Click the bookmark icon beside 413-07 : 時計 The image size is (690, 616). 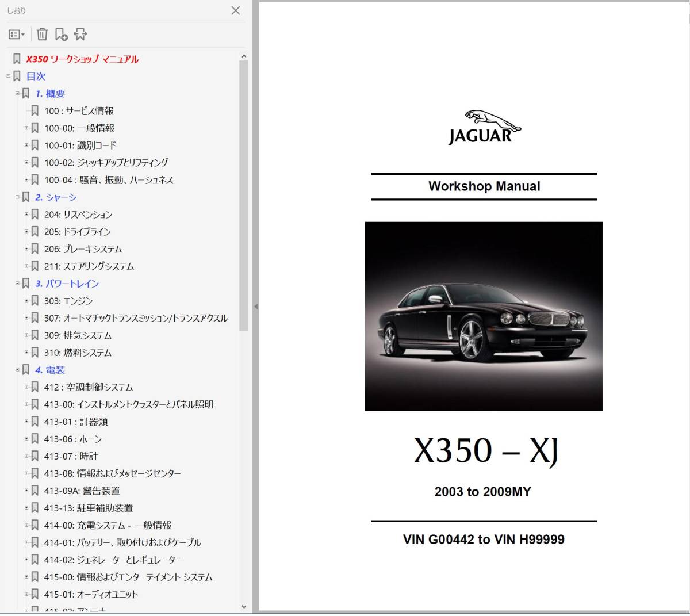tap(35, 456)
